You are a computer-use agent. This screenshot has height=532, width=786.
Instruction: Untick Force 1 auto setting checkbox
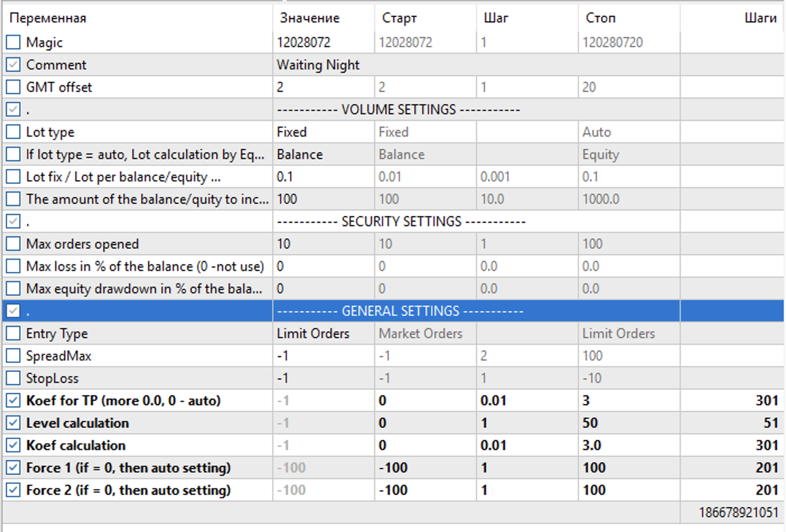13,468
